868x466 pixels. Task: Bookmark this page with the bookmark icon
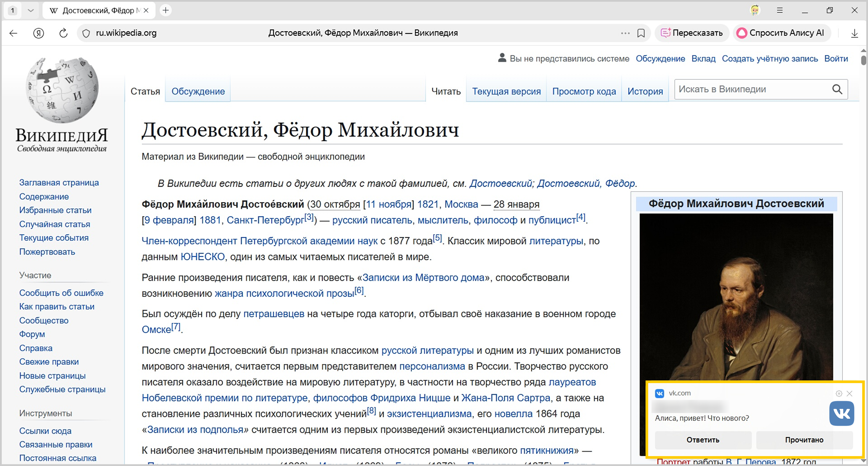641,33
